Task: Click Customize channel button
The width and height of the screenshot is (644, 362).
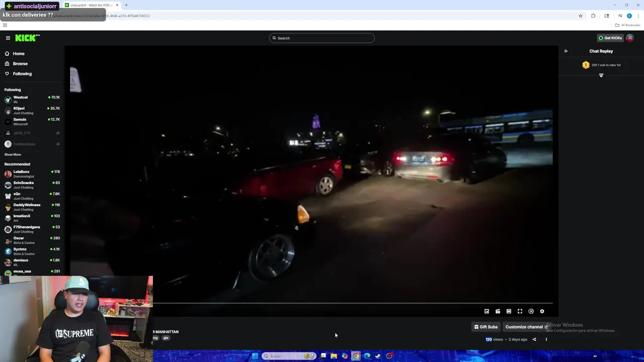Action: coord(526,327)
